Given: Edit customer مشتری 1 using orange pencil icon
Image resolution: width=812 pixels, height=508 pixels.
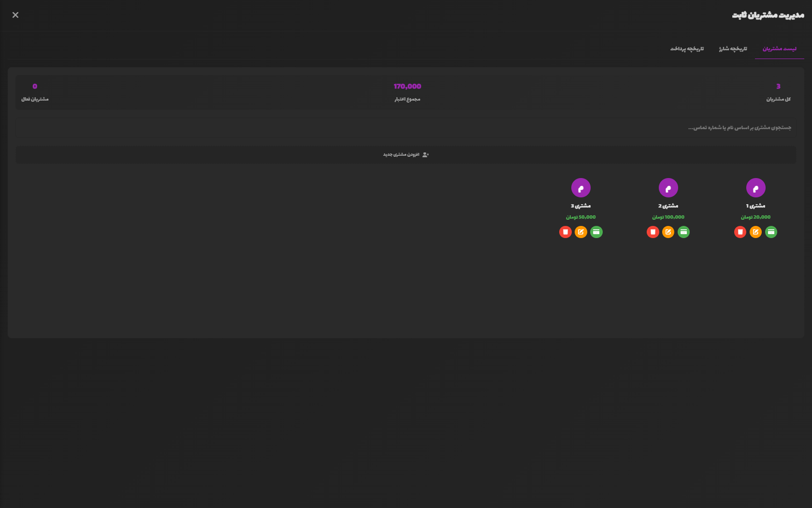Looking at the screenshot, I should (x=755, y=232).
